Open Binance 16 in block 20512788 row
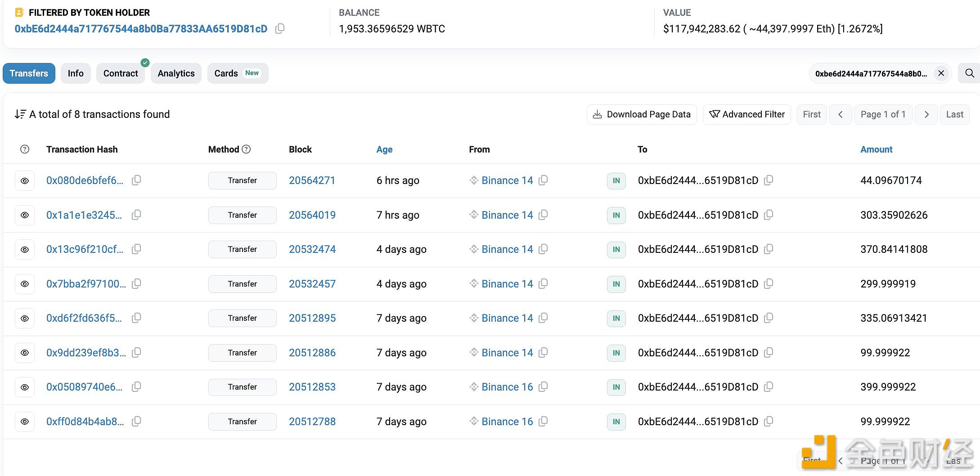The height and width of the screenshot is (476, 980). pos(507,422)
